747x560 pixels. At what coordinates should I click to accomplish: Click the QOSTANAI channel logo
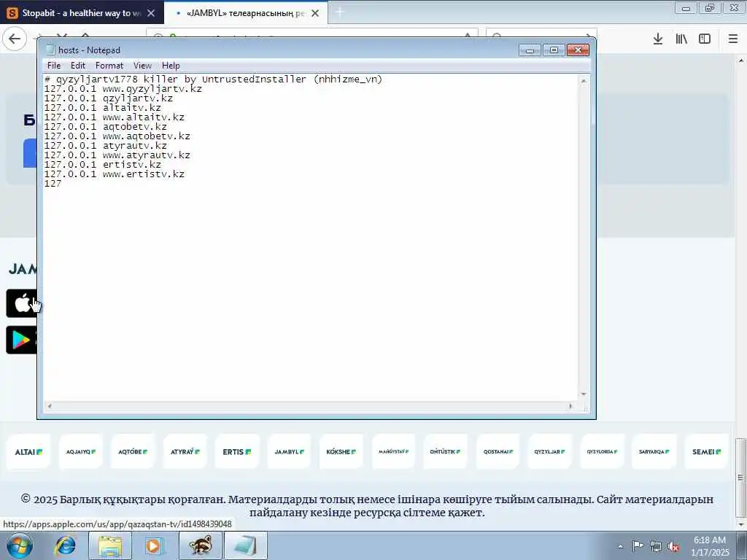(498, 451)
